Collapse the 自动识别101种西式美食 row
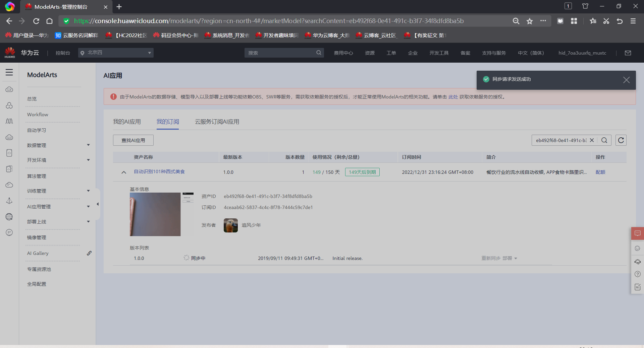Viewport: 644px width, 348px height. click(124, 172)
